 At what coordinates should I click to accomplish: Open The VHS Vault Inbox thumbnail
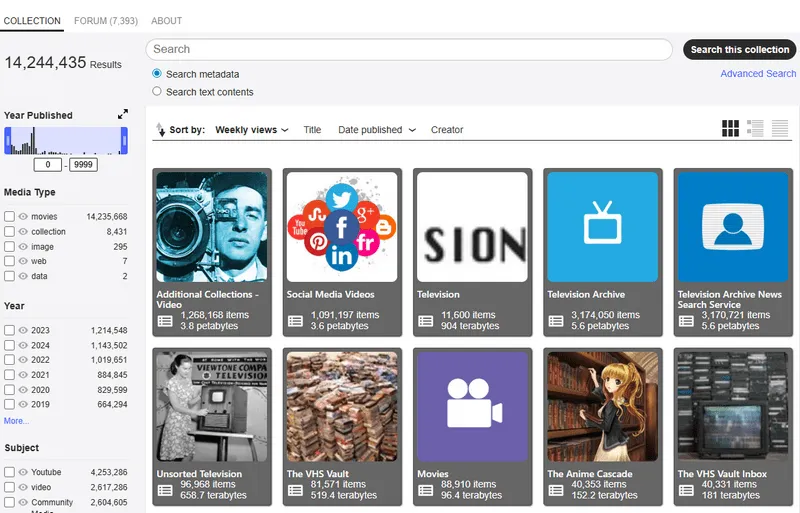pyautogui.click(x=733, y=406)
